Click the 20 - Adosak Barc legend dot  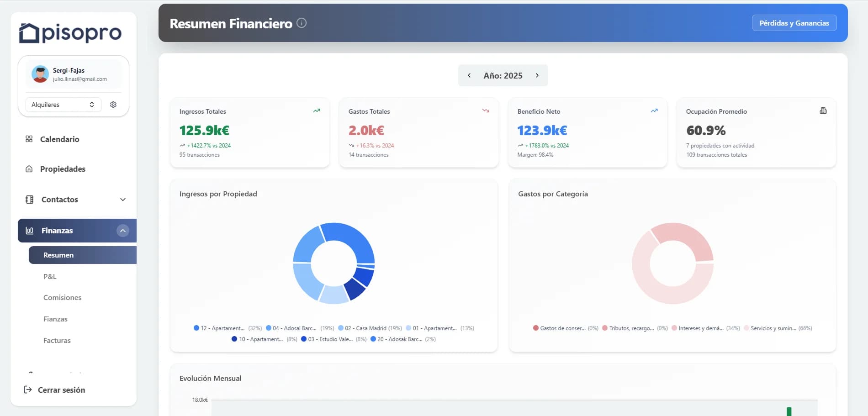(x=373, y=339)
